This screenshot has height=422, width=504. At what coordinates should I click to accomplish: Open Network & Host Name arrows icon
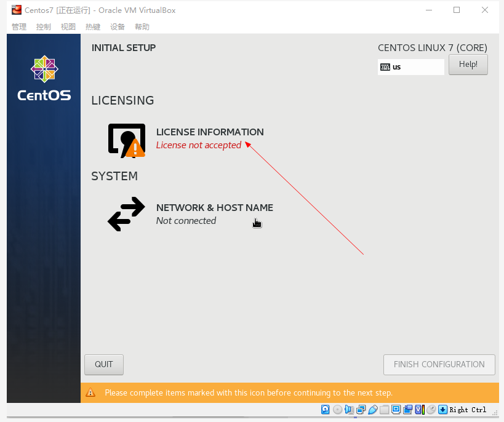[126, 214]
